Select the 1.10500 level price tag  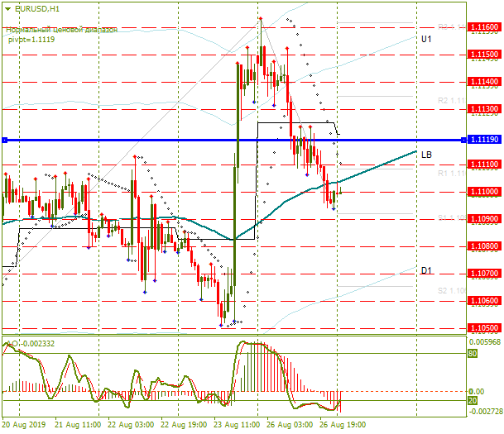(484, 328)
